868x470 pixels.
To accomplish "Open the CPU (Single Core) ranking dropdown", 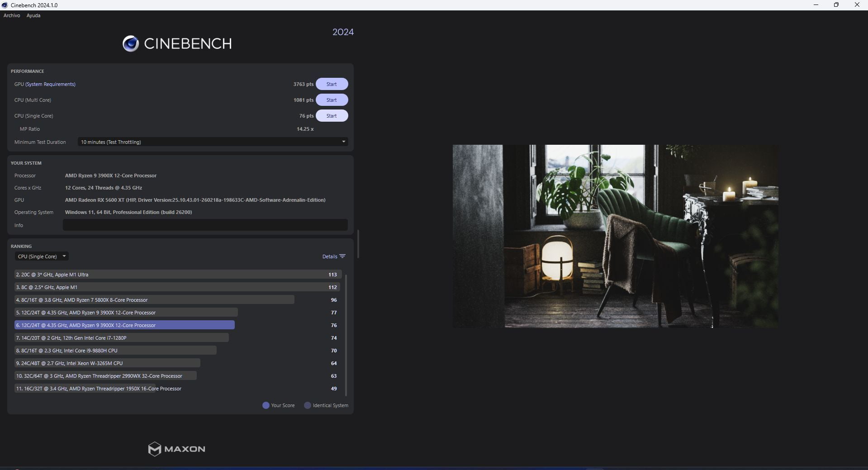I will (x=42, y=256).
